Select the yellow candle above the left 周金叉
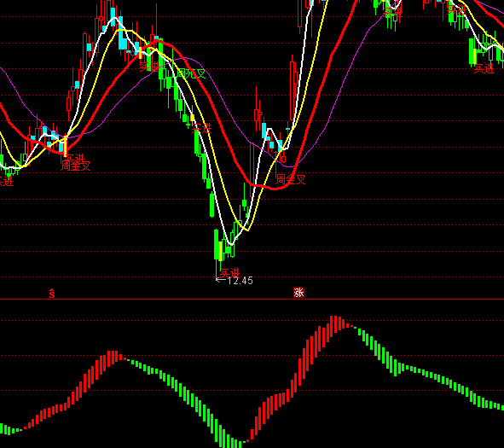This screenshot has height=448, width=504. (66, 146)
